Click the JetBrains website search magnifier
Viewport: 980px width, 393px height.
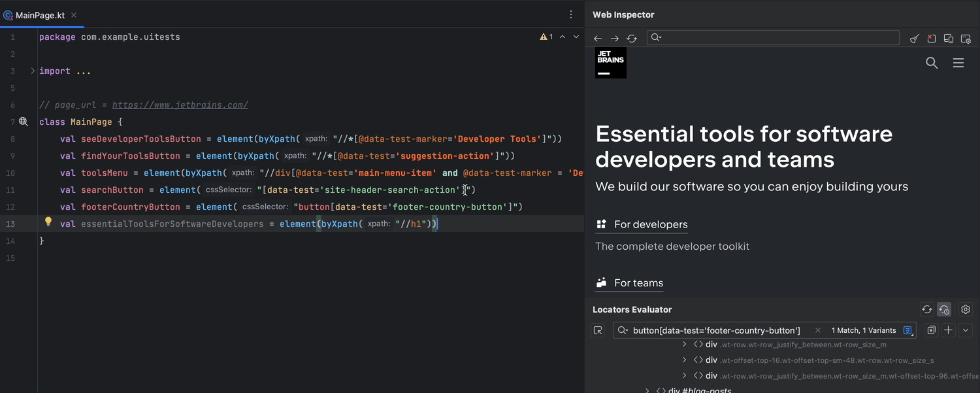click(x=932, y=63)
